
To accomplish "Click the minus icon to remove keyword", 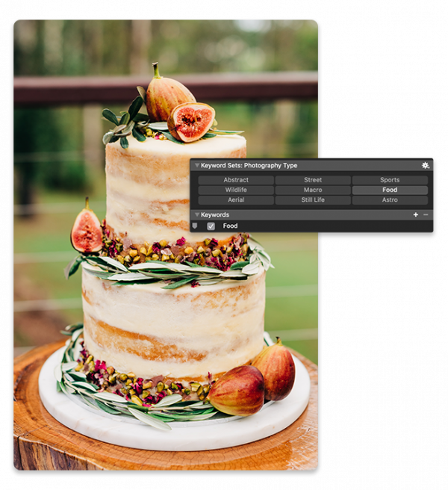I will click(x=426, y=215).
